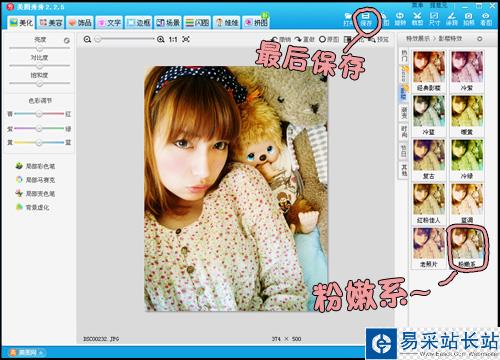Switch to the 美容 tab
Image resolution: width=500 pixels, height=360 pixels.
point(51,22)
